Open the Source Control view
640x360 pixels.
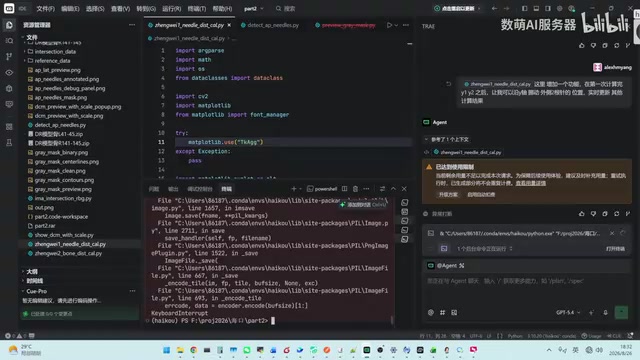9,57
